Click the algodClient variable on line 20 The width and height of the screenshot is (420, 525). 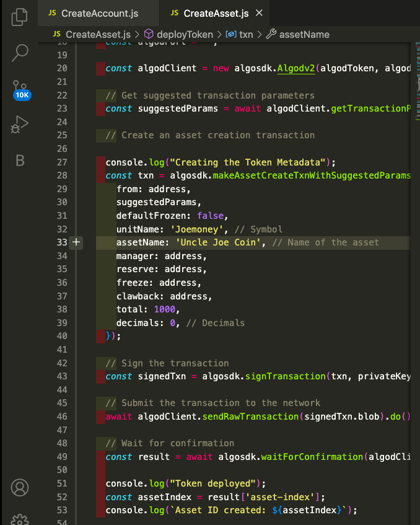pyautogui.click(x=167, y=68)
